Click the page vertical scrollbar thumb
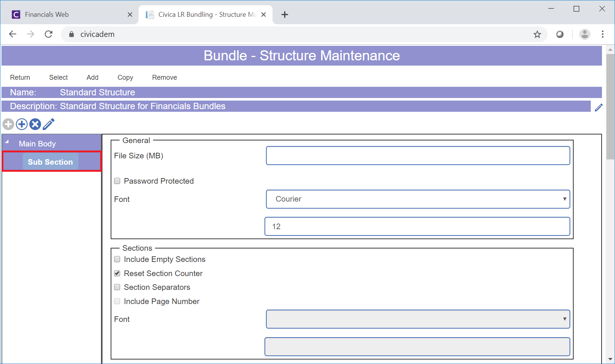This screenshot has height=364, width=615. [x=610, y=106]
